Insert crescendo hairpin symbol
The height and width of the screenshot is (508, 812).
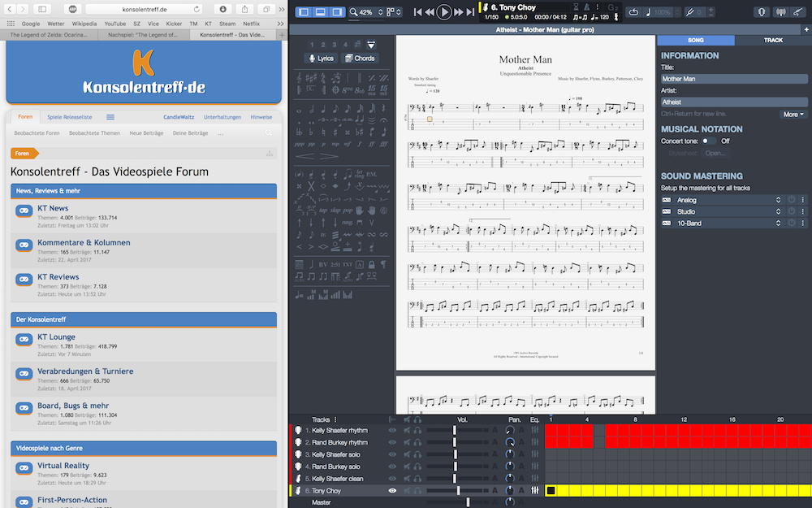304,156
